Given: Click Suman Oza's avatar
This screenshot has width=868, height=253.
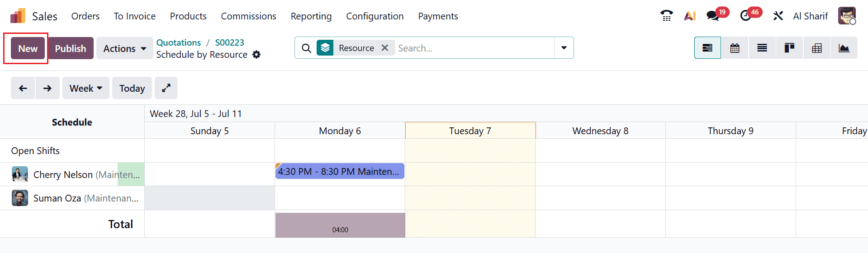Looking at the screenshot, I should [x=20, y=198].
